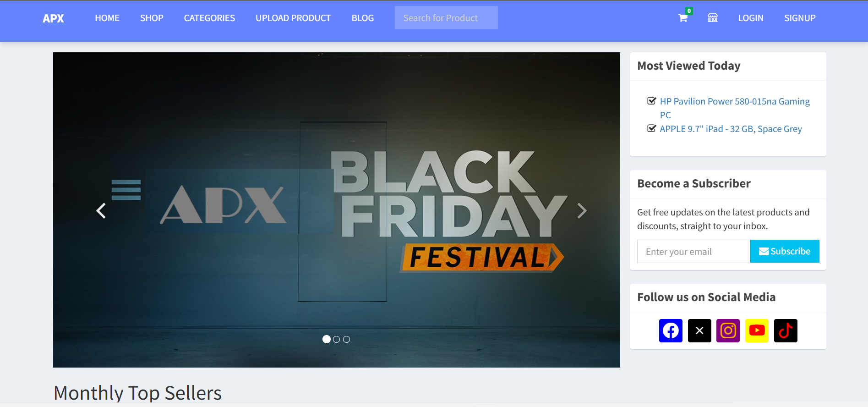Open the X (Twitter) social icon

click(699, 330)
